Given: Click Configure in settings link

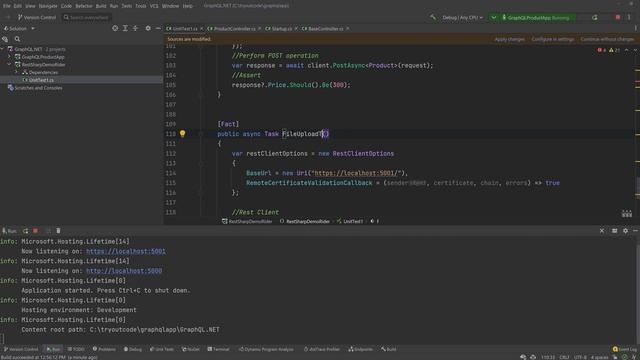Looking at the screenshot, I should (x=553, y=39).
